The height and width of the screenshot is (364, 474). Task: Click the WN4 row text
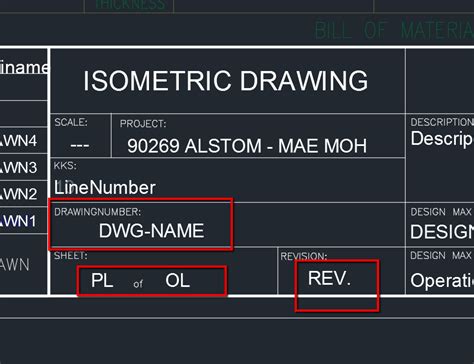coord(19,140)
